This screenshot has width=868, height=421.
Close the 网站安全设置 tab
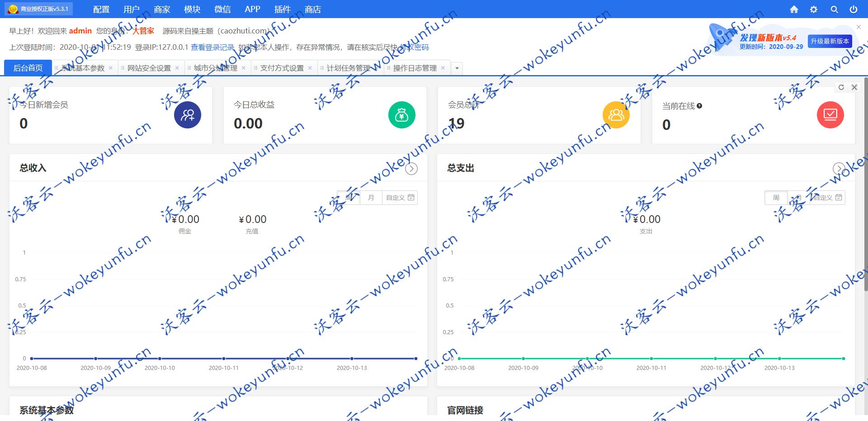pos(177,68)
